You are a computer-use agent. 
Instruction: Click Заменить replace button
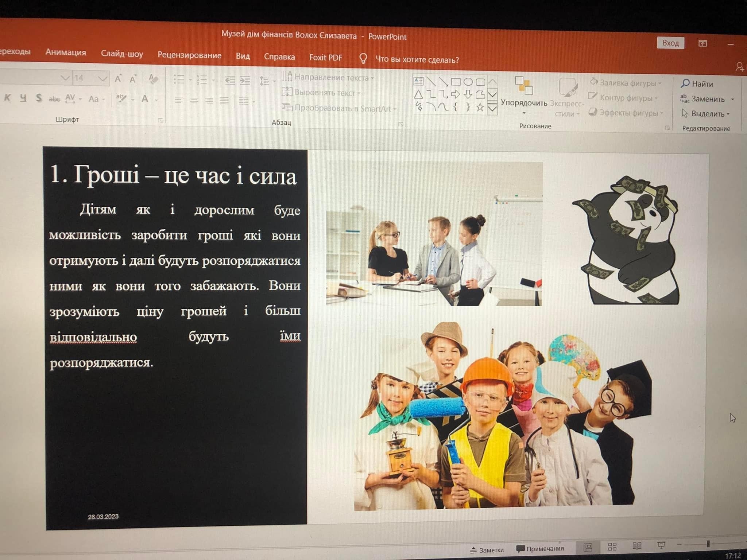tap(708, 99)
